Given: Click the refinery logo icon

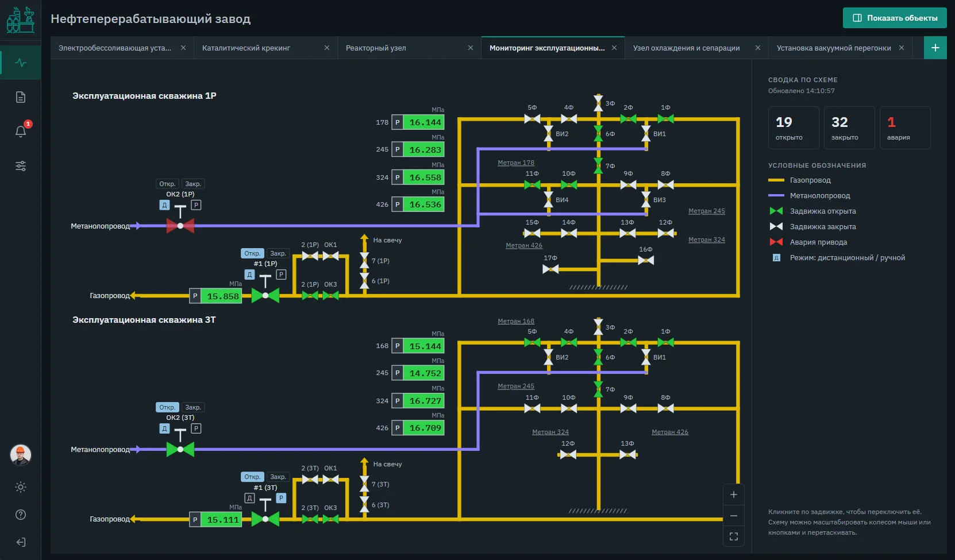Looking at the screenshot, I should (21, 20).
